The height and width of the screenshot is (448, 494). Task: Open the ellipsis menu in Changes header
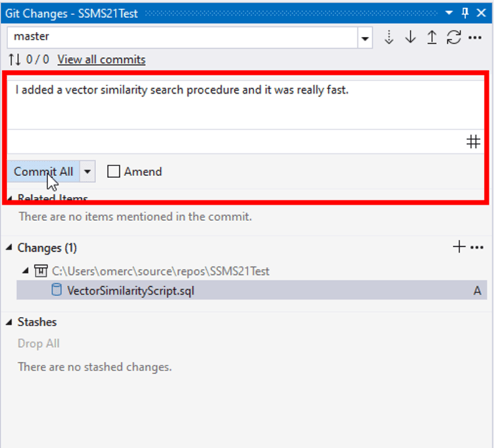477,247
